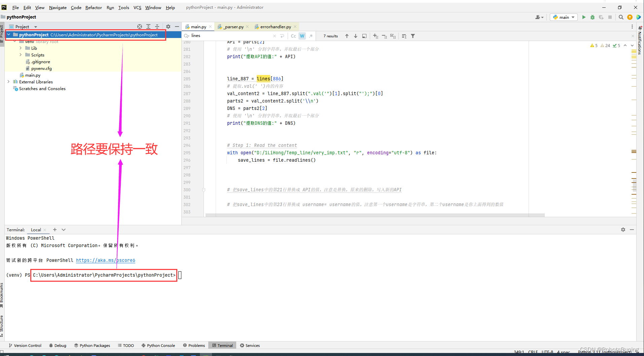Open Search Everywhere magnifier

[x=621, y=17]
